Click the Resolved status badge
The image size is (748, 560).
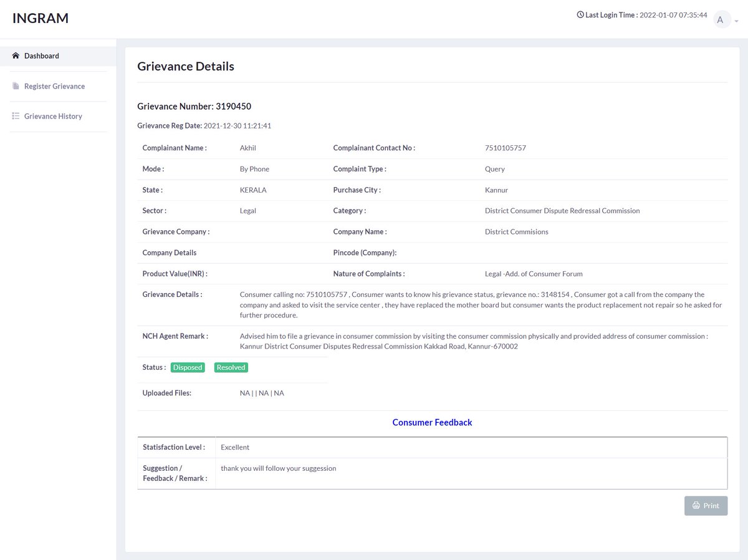point(231,367)
